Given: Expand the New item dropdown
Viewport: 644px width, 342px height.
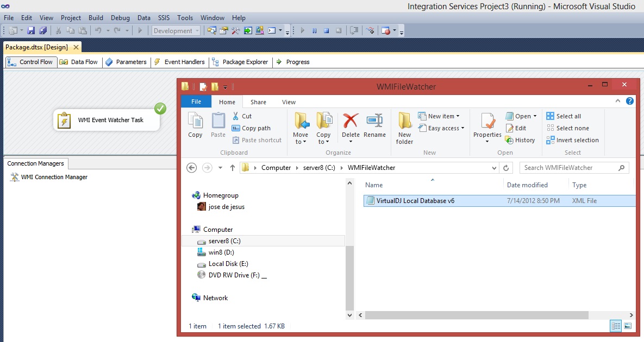Looking at the screenshot, I should [458, 116].
